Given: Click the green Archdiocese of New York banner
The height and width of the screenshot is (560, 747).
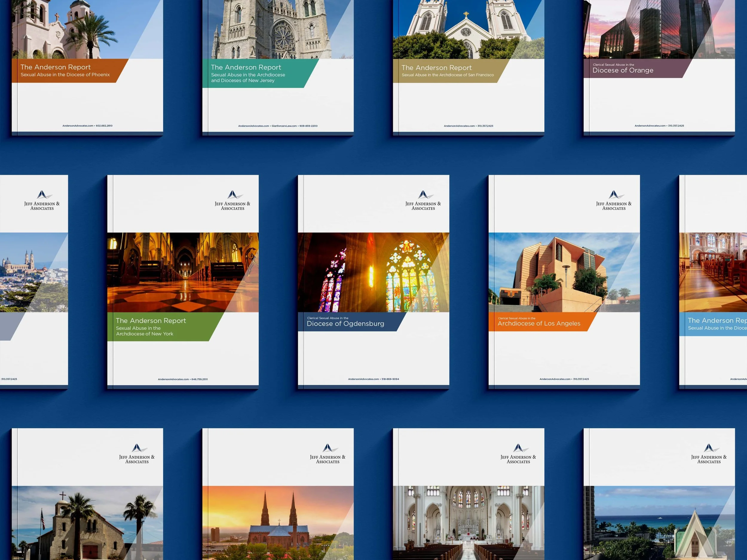Looking at the screenshot, I should pyautogui.click(x=159, y=326).
